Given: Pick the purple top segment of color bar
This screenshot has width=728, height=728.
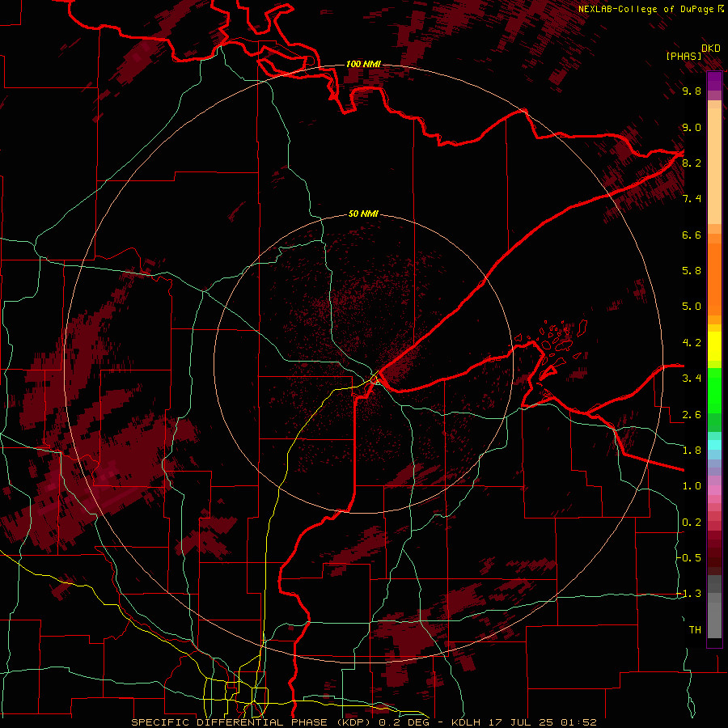Looking at the screenshot, I should click(x=714, y=81).
